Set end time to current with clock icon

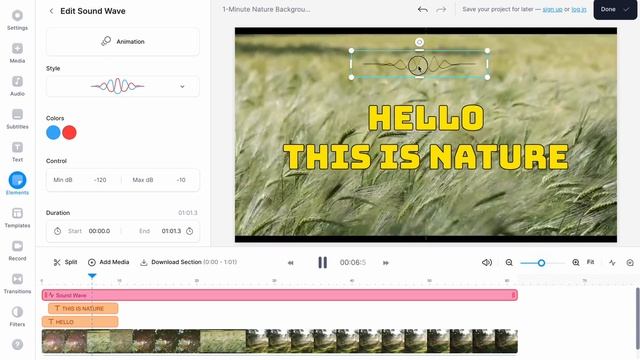(190, 231)
